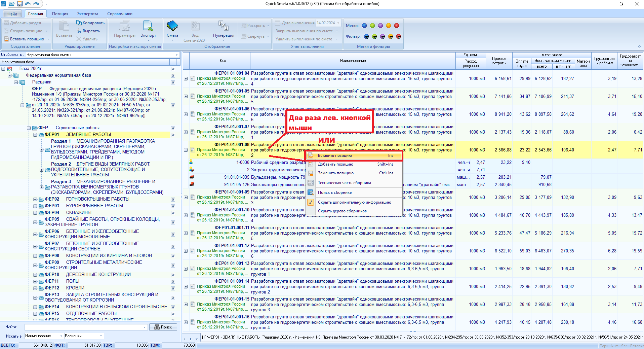Image resolution: width=644 pixels, height=349 pixels.
Task: Click the Вырезать scissors icon
Action: (x=79, y=31)
